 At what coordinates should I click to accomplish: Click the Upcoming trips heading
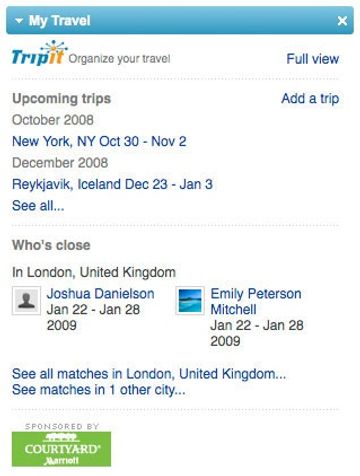[x=62, y=99]
